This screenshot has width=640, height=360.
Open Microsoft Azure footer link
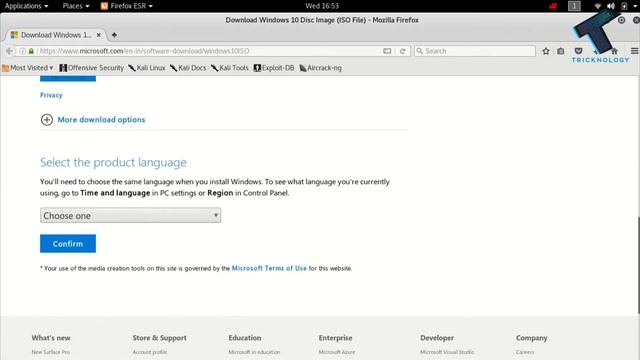337,352
